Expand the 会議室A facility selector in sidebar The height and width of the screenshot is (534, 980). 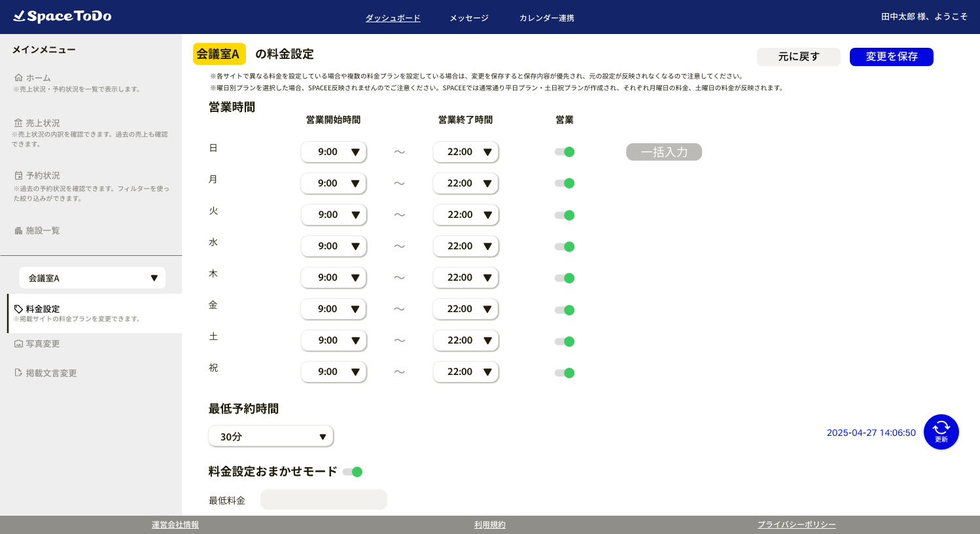(x=92, y=278)
